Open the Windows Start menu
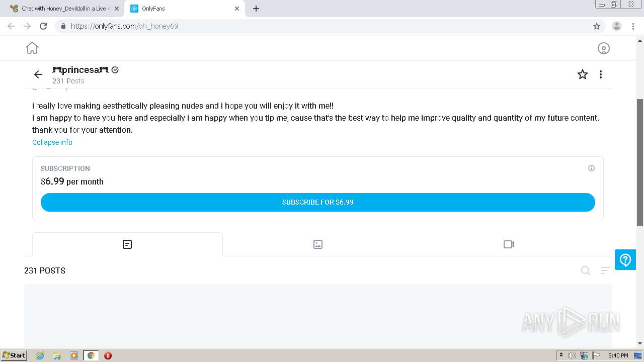This screenshot has width=644, height=362. [14, 355]
